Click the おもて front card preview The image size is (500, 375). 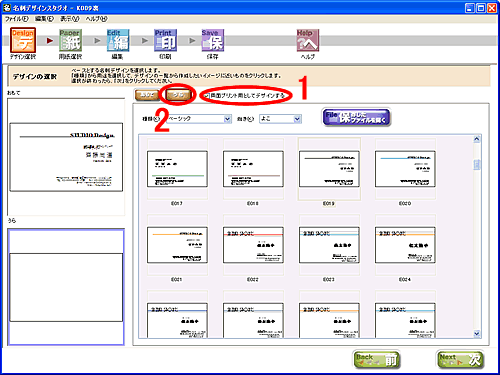tap(66, 157)
